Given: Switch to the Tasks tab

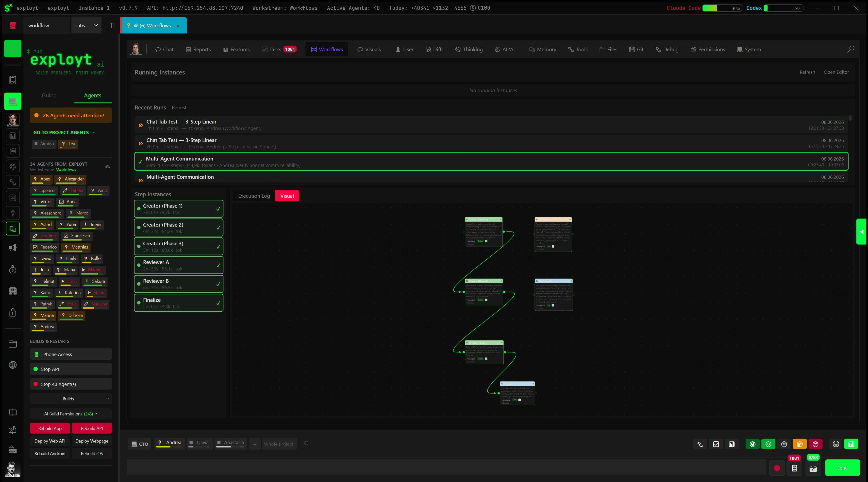Looking at the screenshot, I should pos(279,50).
